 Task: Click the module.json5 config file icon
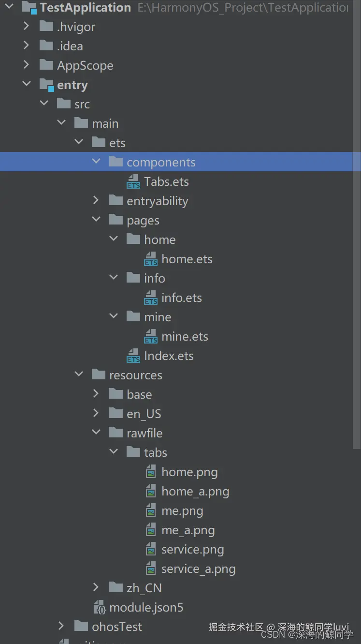[x=100, y=608]
